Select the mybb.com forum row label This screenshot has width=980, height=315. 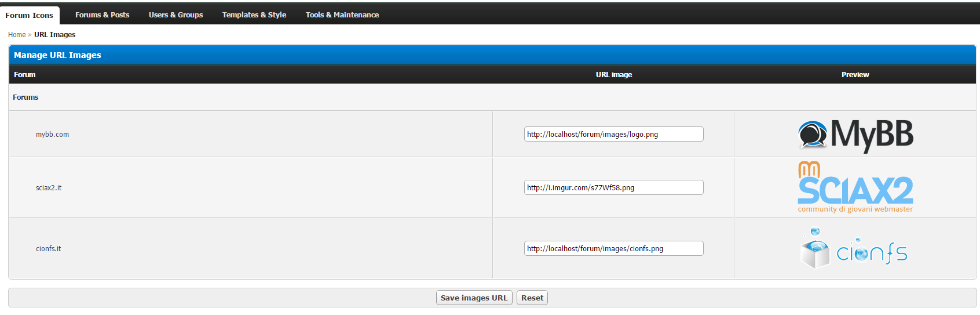tap(52, 135)
